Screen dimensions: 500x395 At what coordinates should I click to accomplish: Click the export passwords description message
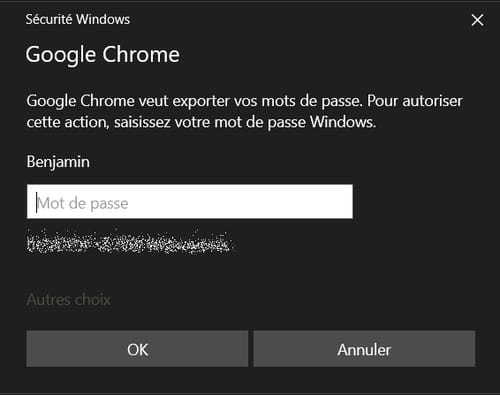point(244,111)
